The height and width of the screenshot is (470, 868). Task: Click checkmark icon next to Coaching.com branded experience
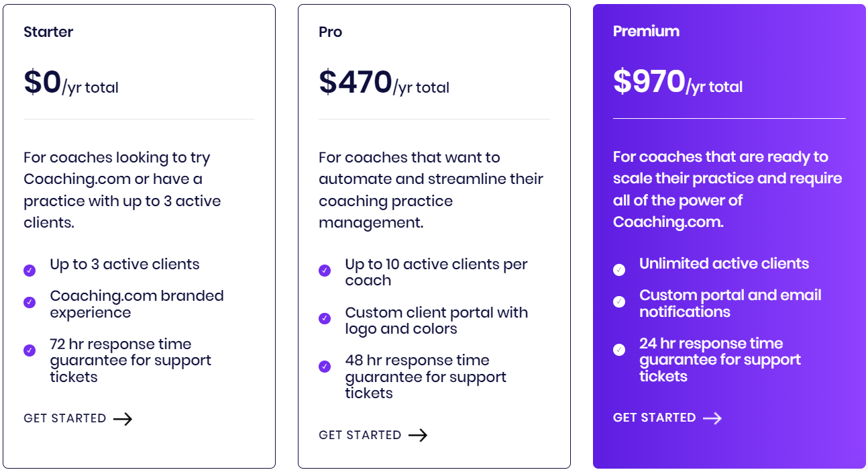pos(30,302)
